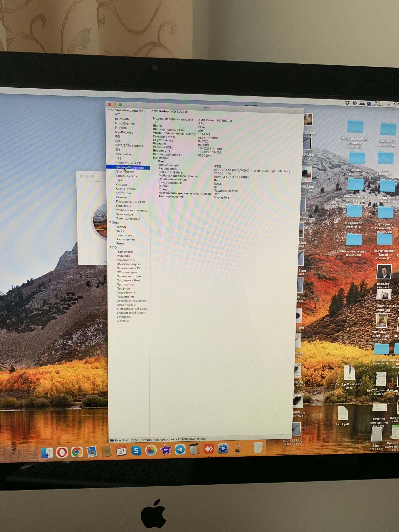The image size is (399, 532).
Task: Select Расширения under ПО
Action: coord(126,297)
